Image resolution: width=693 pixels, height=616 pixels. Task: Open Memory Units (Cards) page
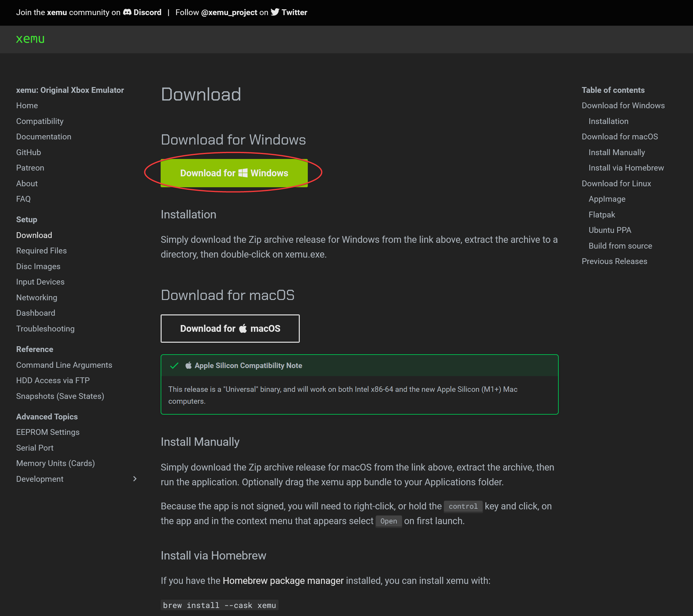pos(56,463)
